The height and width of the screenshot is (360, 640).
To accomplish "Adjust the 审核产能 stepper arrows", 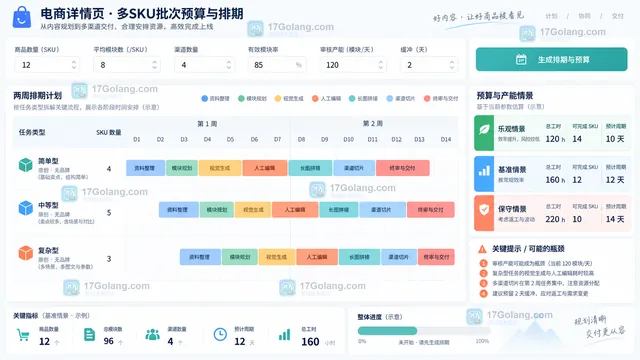I will click(x=380, y=65).
